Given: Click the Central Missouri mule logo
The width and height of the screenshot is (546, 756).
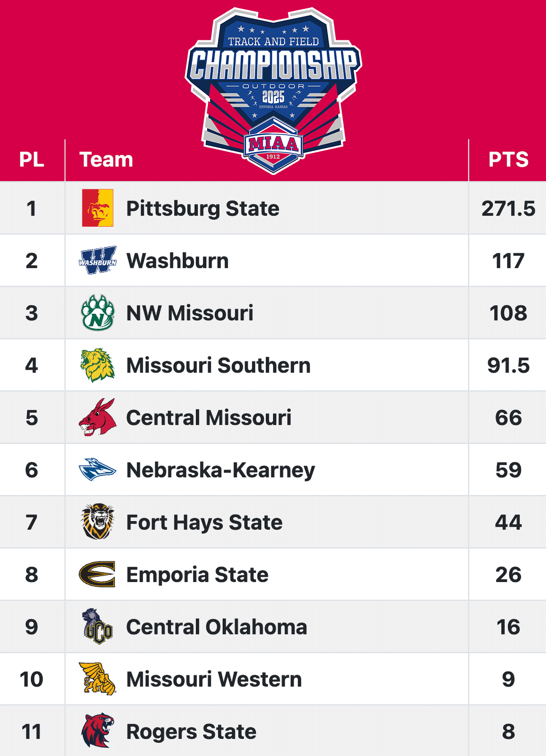Looking at the screenshot, I should point(98,417).
